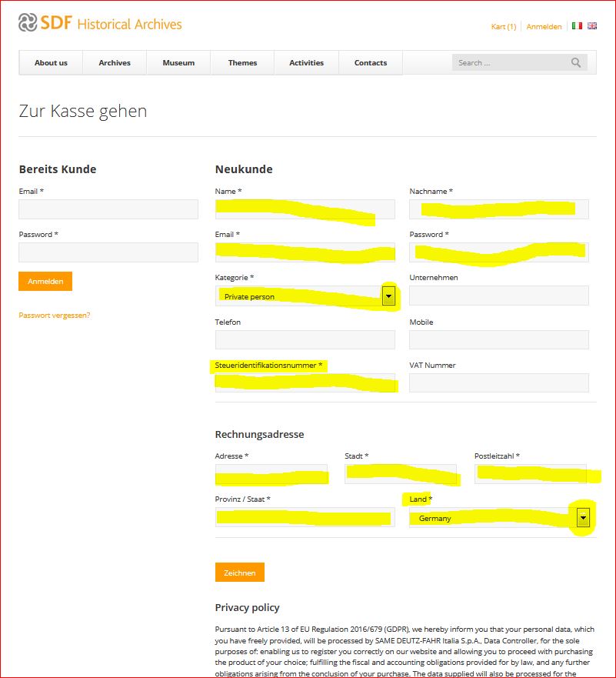Open the Activities menu item

click(x=306, y=63)
